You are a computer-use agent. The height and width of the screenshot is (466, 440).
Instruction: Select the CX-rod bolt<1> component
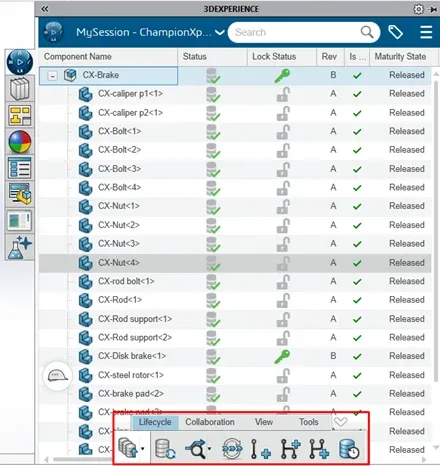126,281
